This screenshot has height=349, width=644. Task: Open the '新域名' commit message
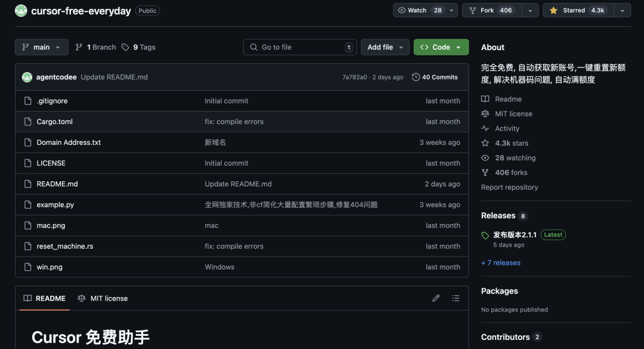(x=215, y=142)
